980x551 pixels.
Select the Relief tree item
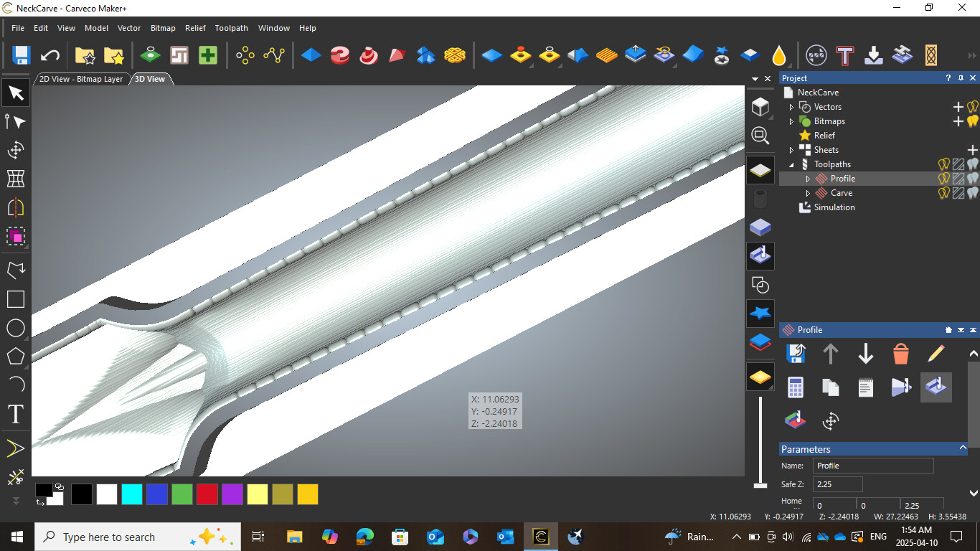point(824,136)
